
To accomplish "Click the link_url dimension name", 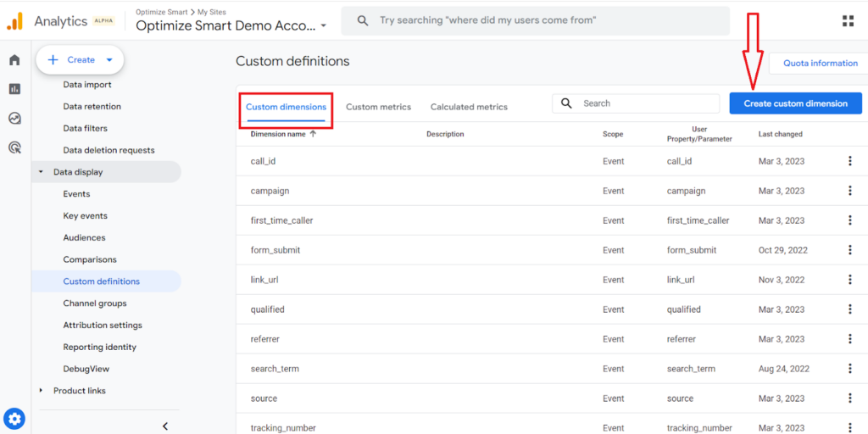I will pyautogui.click(x=264, y=280).
